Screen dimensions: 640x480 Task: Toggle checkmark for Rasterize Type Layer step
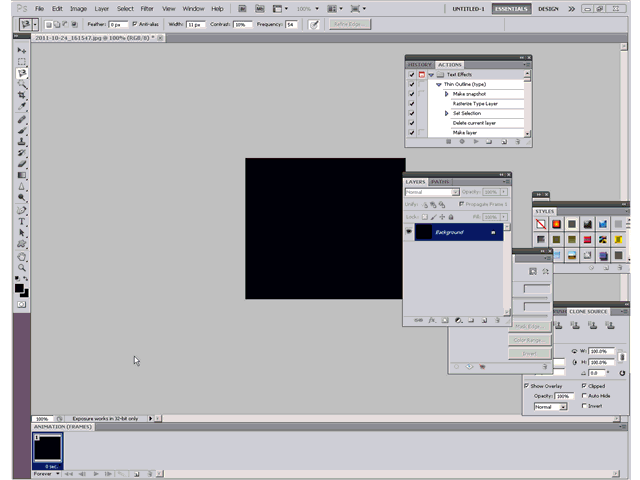(411, 104)
